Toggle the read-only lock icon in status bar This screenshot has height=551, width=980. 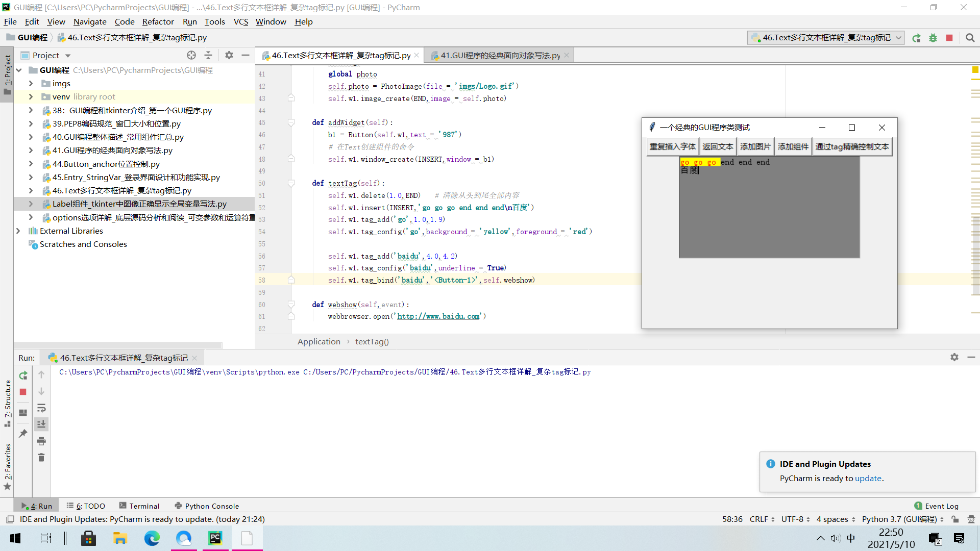coord(955,519)
